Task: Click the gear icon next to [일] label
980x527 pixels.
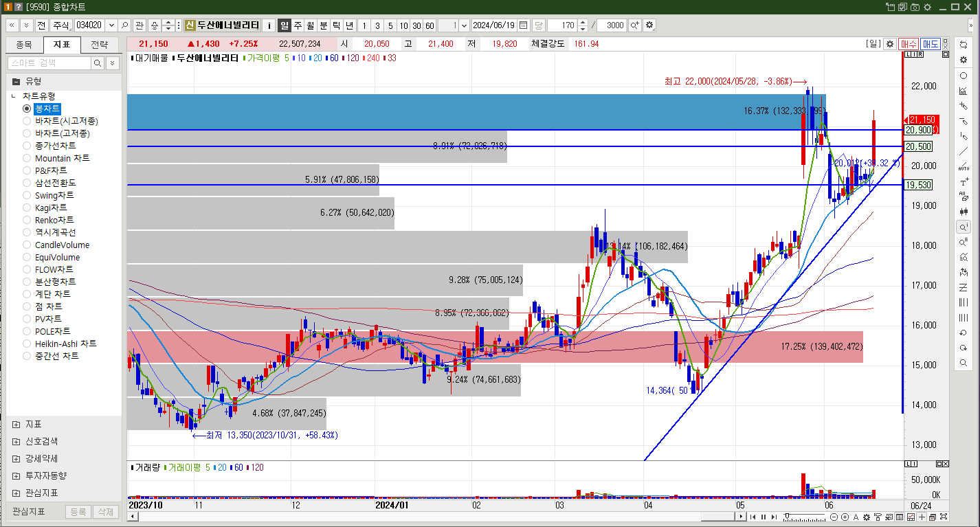Action: 889,43
